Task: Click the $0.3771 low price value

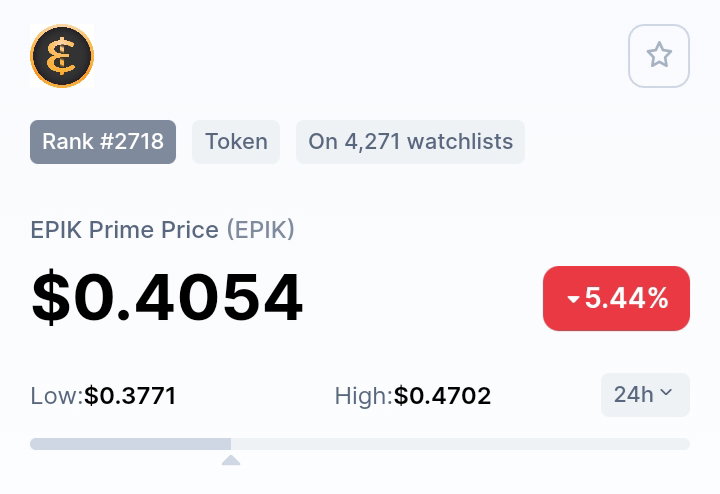Action: click(130, 396)
